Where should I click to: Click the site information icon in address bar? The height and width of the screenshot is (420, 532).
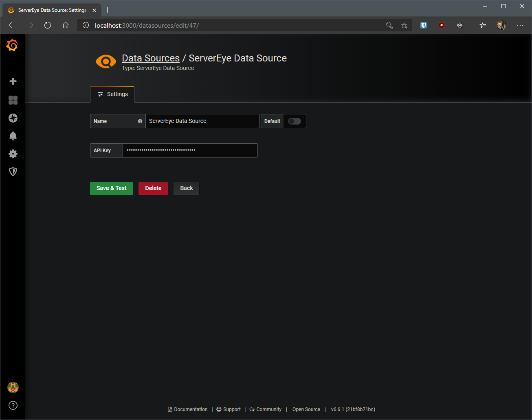[86, 25]
